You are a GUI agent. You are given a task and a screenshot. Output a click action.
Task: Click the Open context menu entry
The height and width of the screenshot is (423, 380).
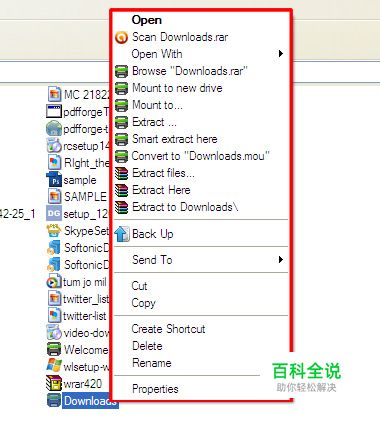pos(147,20)
